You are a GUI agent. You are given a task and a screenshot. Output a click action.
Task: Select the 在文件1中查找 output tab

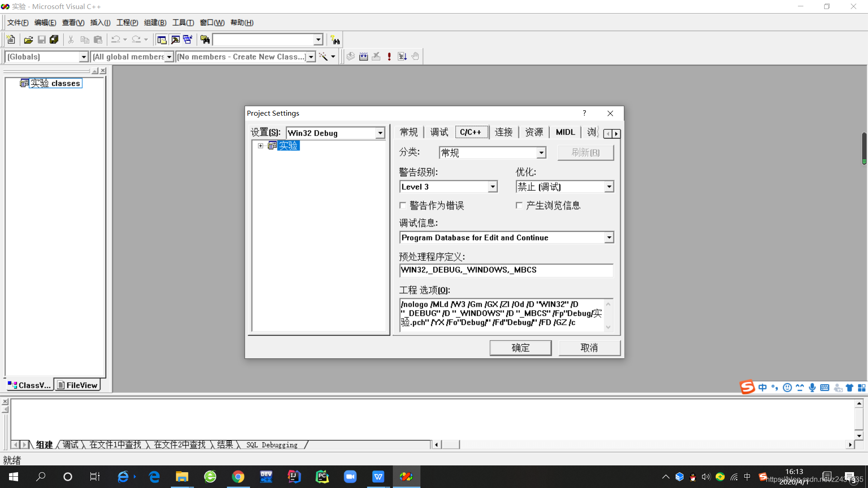point(115,445)
